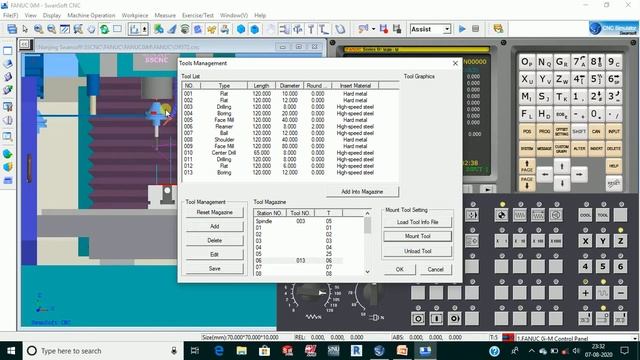The height and width of the screenshot is (360, 640).
Task: Click the HELP key on keypad
Action: point(614,166)
